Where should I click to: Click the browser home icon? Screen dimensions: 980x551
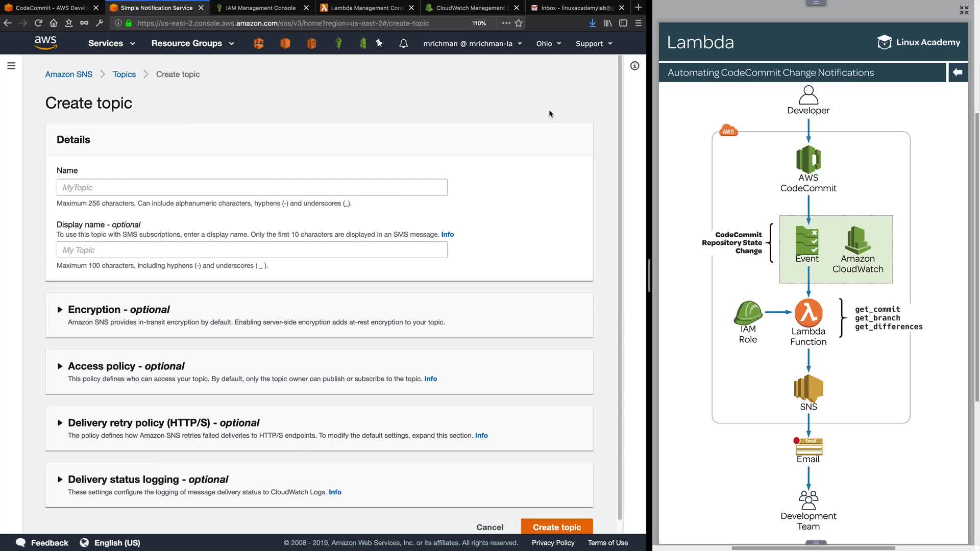click(54, 23)
